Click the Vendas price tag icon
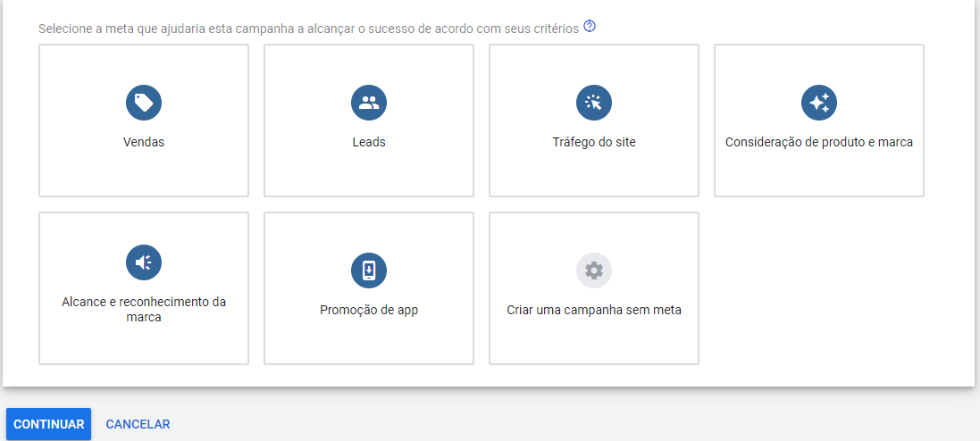 pos(144,103)
